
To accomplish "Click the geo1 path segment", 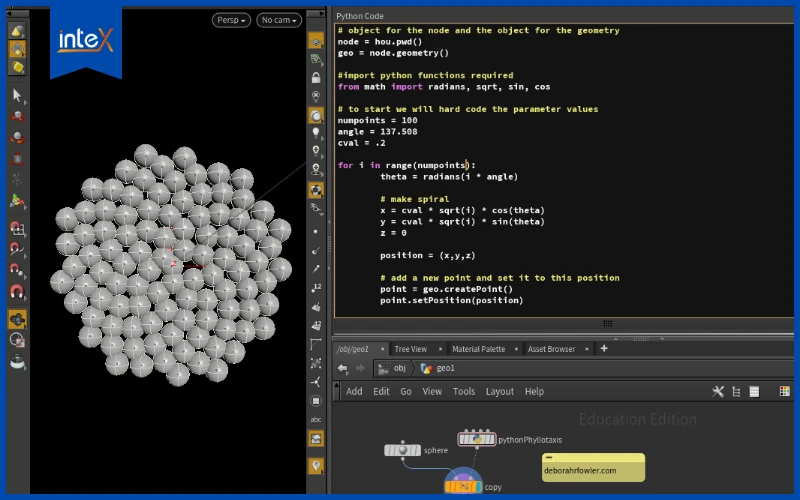I will (438, 368).
